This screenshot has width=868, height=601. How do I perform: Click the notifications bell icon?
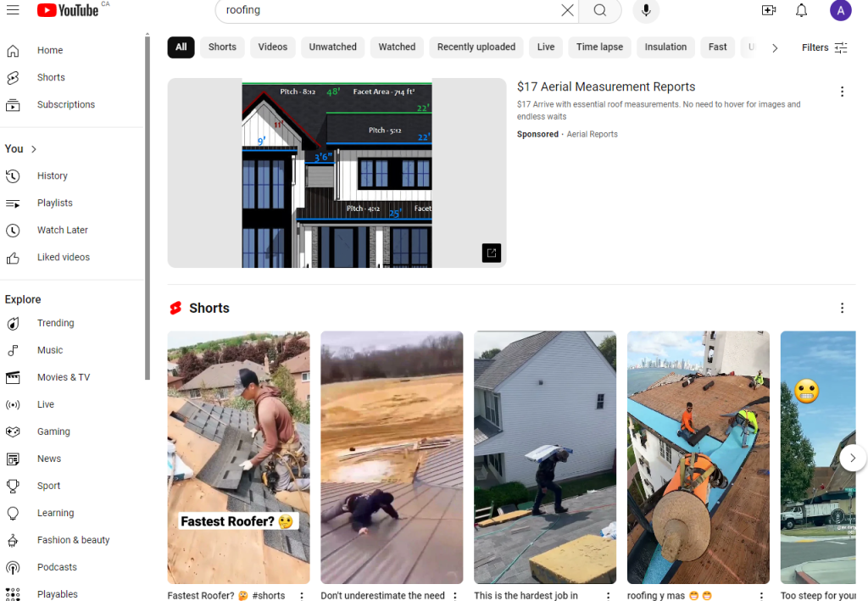point(802,10)
